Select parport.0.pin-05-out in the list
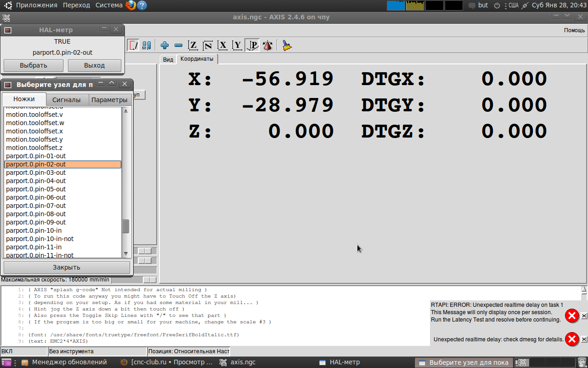Screen dimensions: 588x368 point(62,189)
